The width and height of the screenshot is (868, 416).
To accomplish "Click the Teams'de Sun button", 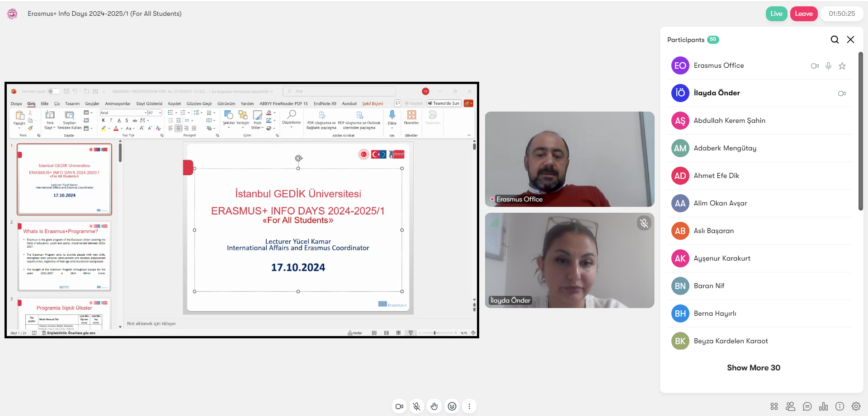I will (x=444, y=103).
